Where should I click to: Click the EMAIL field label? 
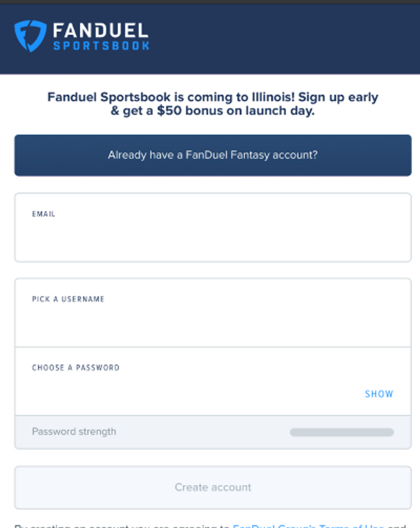coord(44,214)
